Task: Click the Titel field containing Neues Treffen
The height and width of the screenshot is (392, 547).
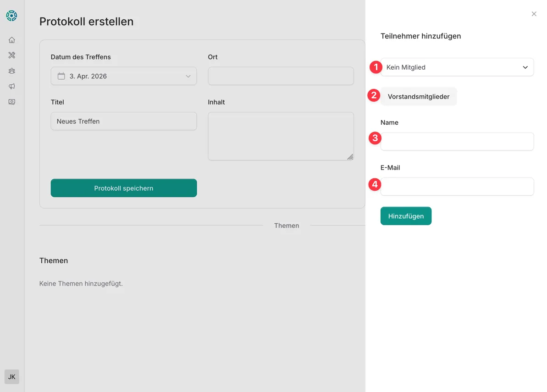Action: coord(124,121)
